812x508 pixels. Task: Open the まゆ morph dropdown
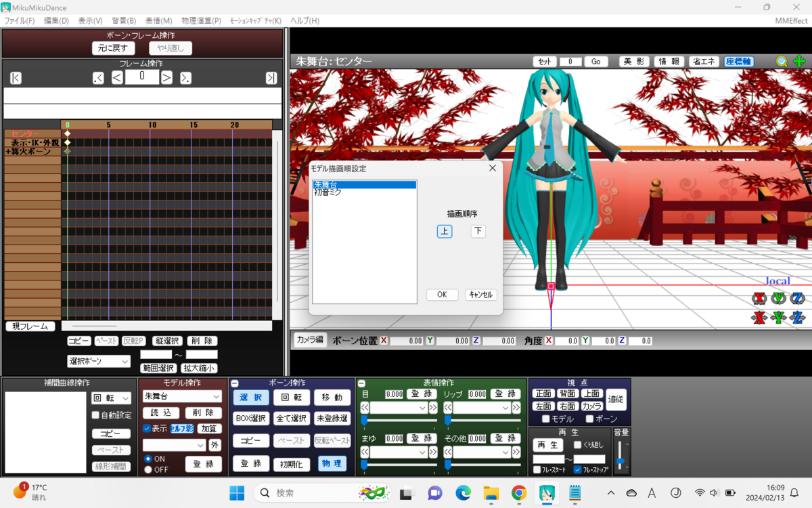[x=399, y=452]
